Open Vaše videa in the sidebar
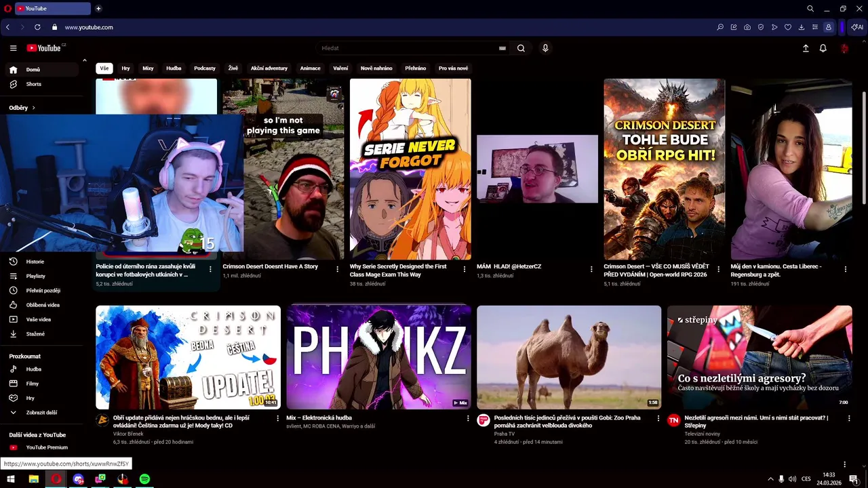 click(x=42, y=319)
